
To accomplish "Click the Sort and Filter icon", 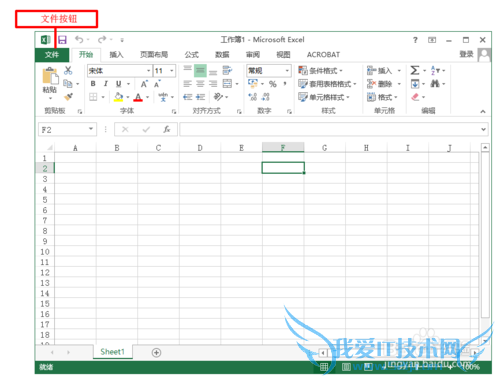I will (x=435, y=70).
